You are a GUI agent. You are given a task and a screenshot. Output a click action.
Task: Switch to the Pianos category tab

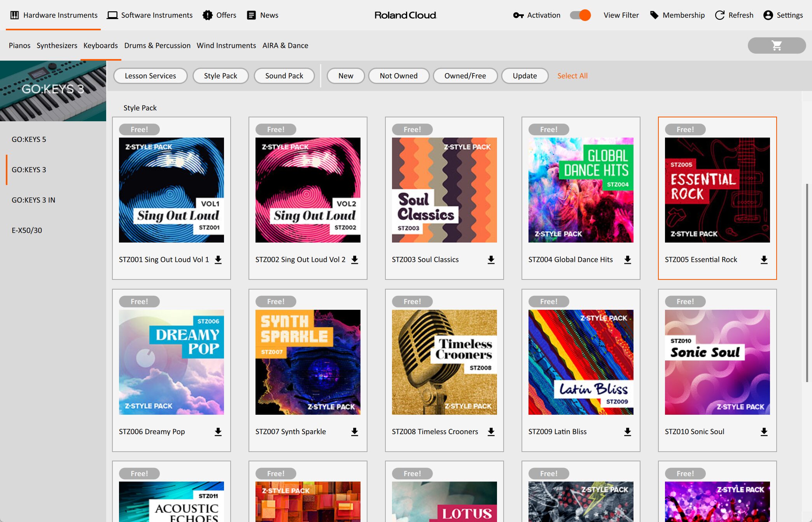(19, 45)
